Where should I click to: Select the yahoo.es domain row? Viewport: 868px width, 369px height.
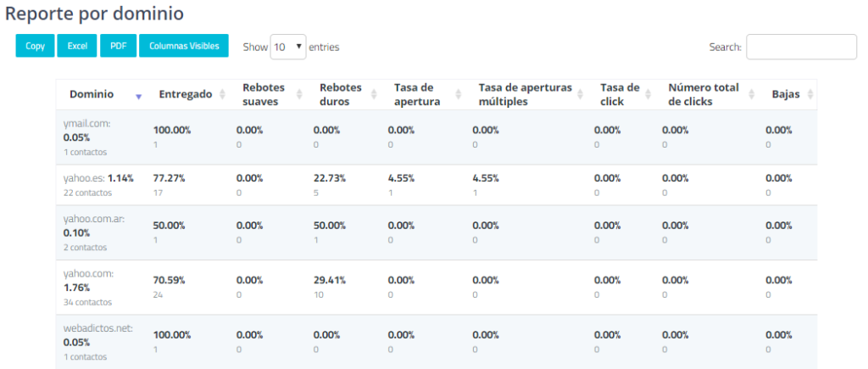pyautogui.click(x=84, y=178)
